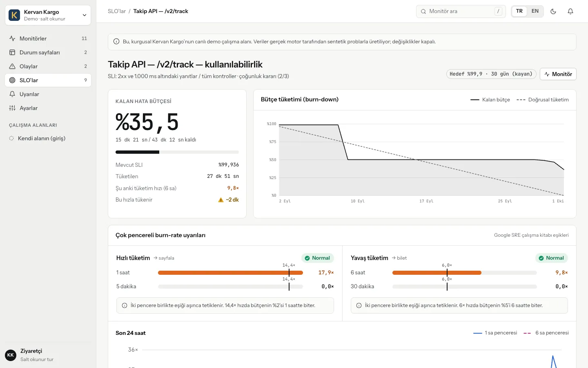Go back via the SLO'lar breadcrumb link

(x=117, y=11)
